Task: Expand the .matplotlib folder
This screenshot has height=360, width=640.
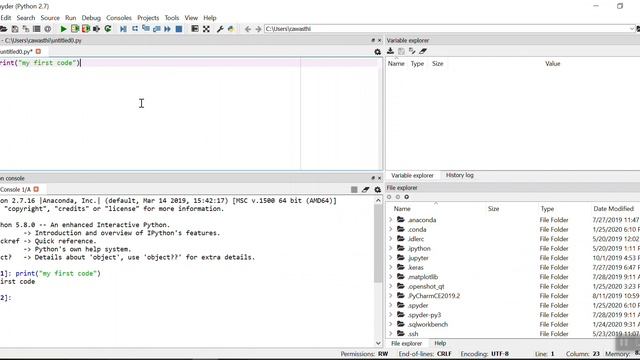Action: point(391,277)
